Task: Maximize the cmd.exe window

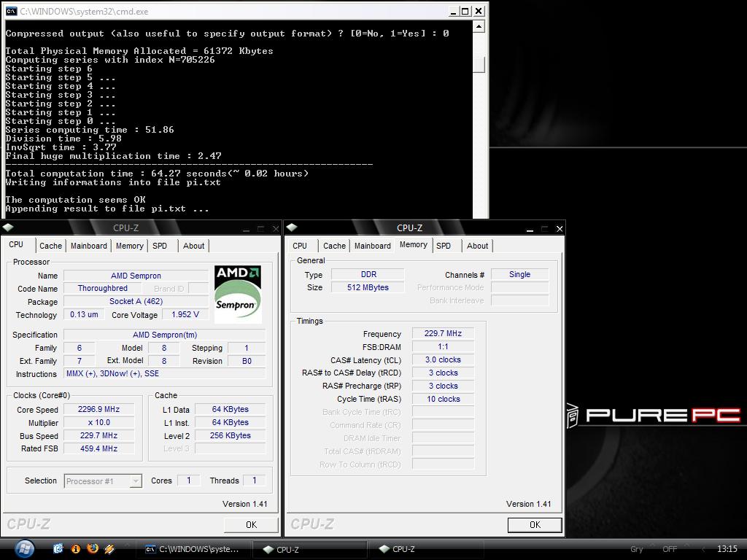Action: (465, 12)
